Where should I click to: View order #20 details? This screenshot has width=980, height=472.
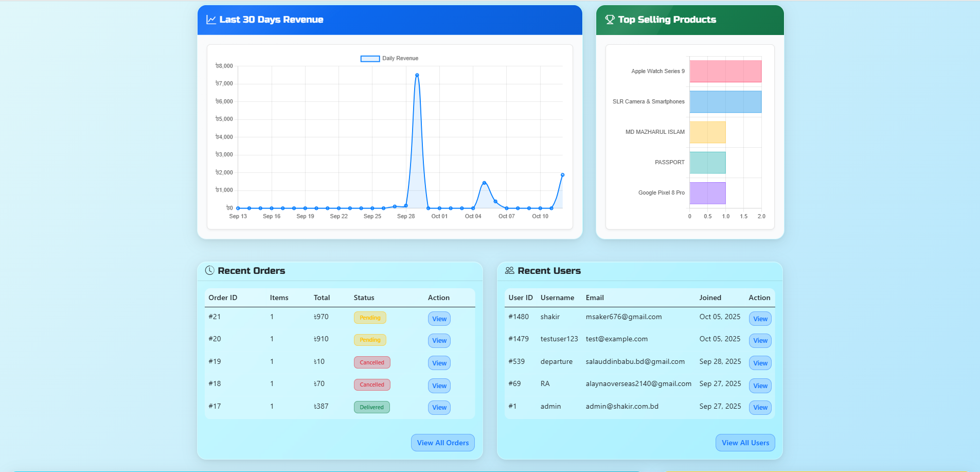point(439,341)
